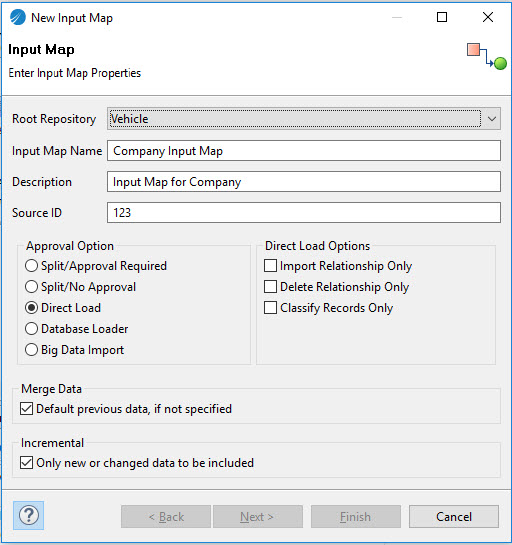512x545 pixels.
Task: Toggle Only new or changed data checkbox
Action: (26, 463)
